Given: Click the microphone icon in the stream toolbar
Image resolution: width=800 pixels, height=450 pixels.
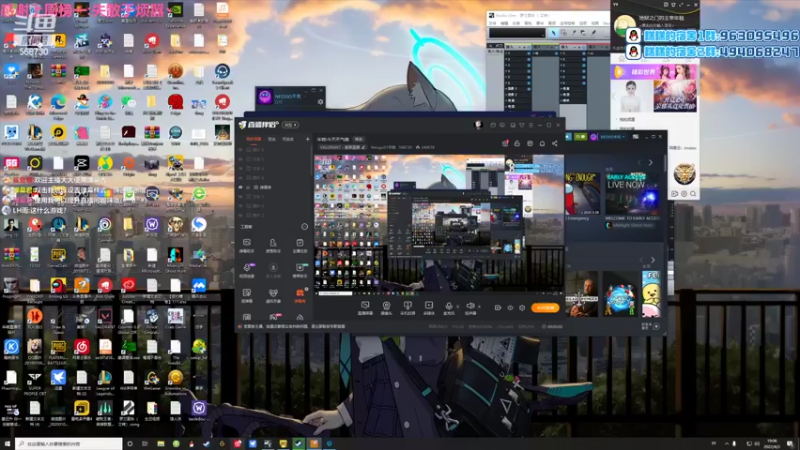Looking at the screenshot, I should [x=449, y=306].
